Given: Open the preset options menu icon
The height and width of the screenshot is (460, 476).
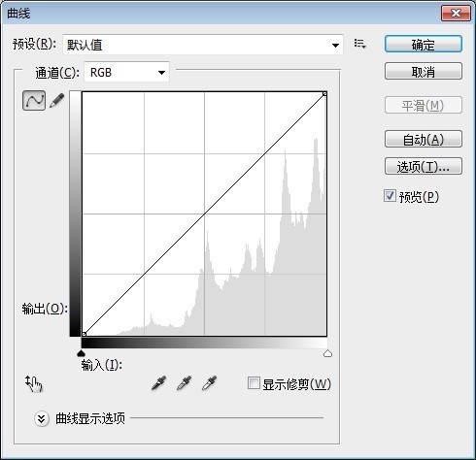Looking at the screenshot, I should (x=360, y=44).
